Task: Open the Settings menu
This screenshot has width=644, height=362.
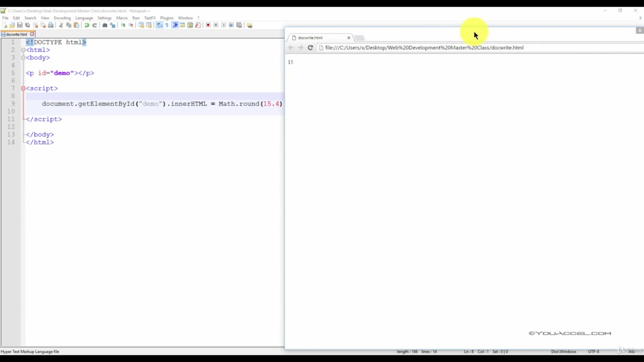Action: (x=104, y=18)
